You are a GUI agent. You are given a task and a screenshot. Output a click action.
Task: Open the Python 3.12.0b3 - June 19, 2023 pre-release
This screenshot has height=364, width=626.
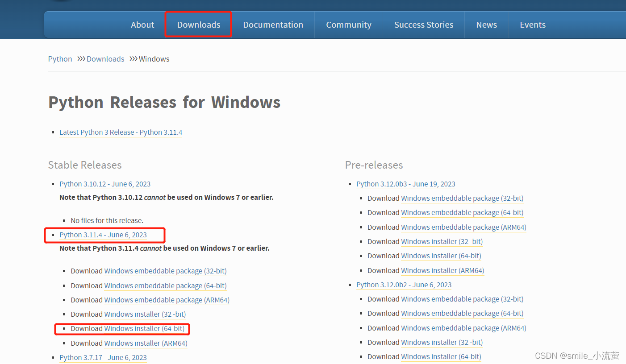406,184
